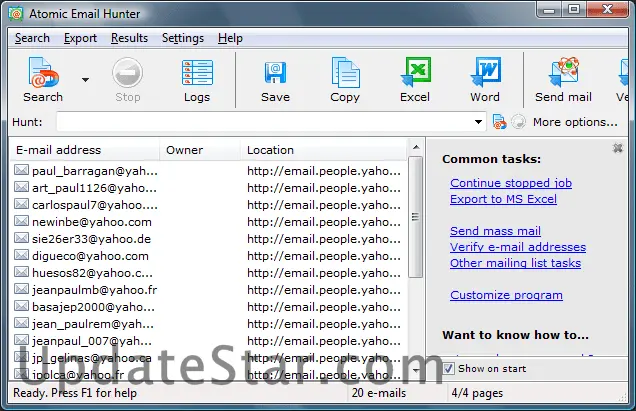The width and height of the screenshot is (636, 411).
Task: Click the 20 e-mails status bar entry
Action: tap(379, 393)
